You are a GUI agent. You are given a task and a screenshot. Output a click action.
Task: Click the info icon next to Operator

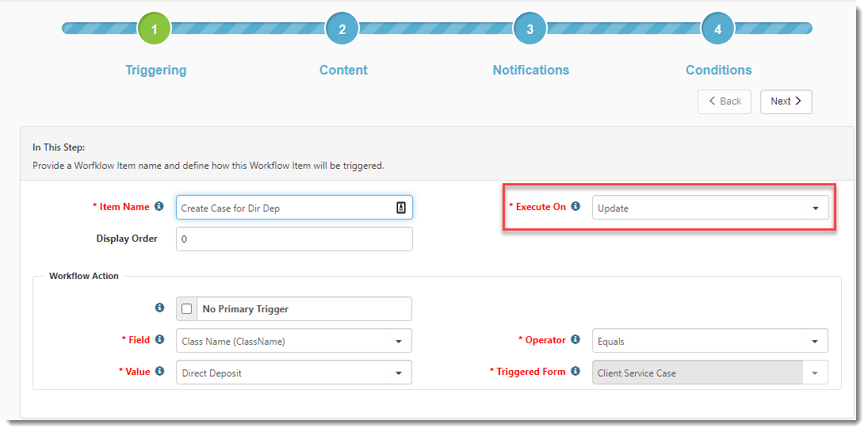(x=575, y=339)
